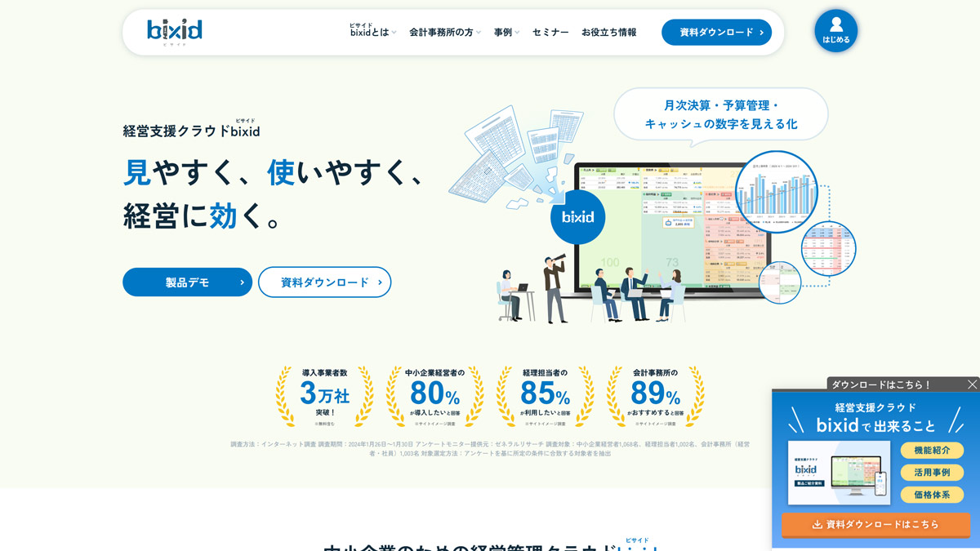Image resolution: width=980 pixels, height=551 pixels.
Task: Click the outlined 資料ダウンロード button in the hero
Action: click(324, 282)
